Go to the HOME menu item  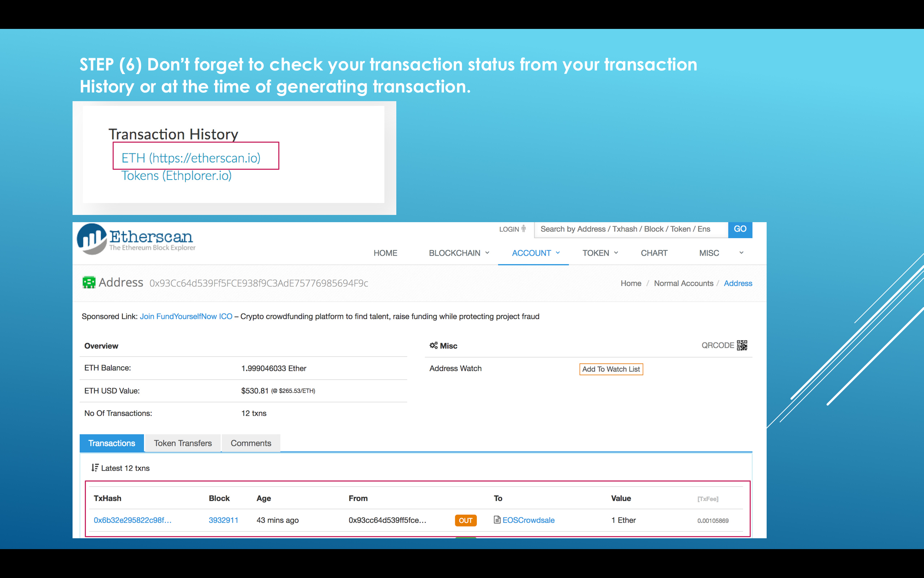385,253
